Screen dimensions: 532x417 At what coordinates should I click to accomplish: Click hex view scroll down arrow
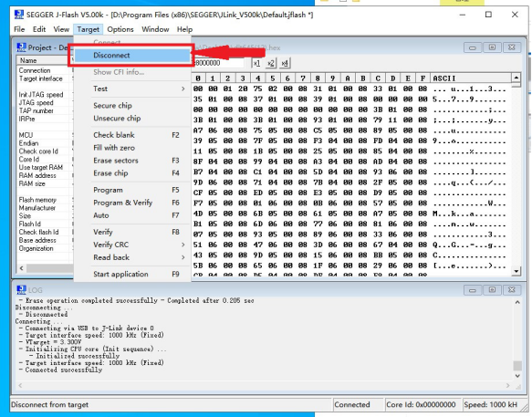(516, 271)
